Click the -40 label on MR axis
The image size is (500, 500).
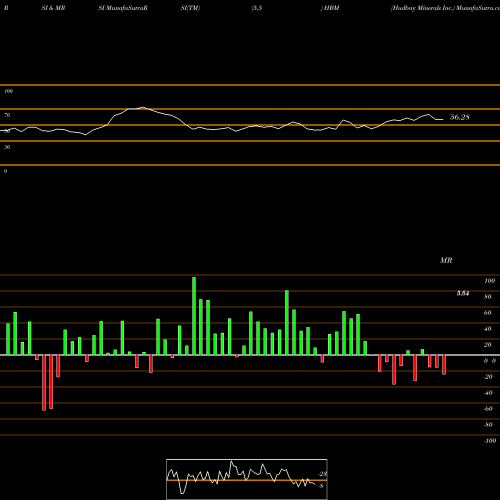pyautogui.click(x=488, y=393)
